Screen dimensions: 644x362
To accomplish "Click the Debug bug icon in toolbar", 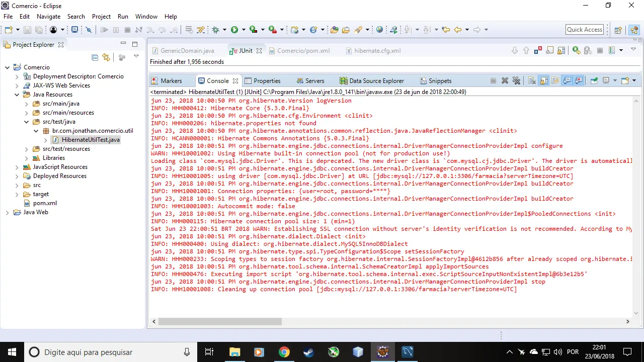I will 216,30.
